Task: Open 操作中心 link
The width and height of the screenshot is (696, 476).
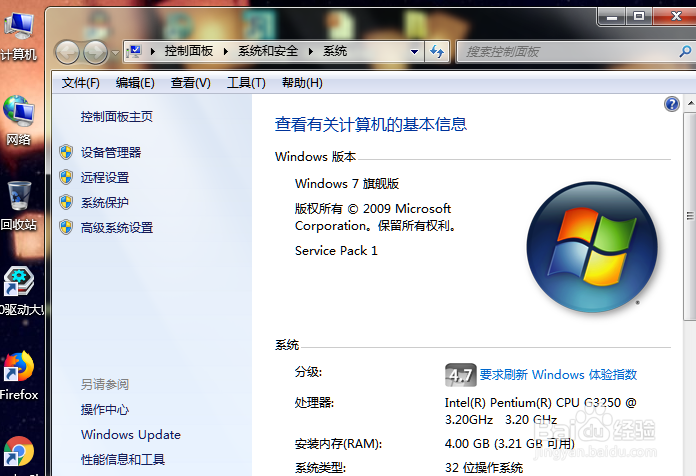Action: (105, 409)
